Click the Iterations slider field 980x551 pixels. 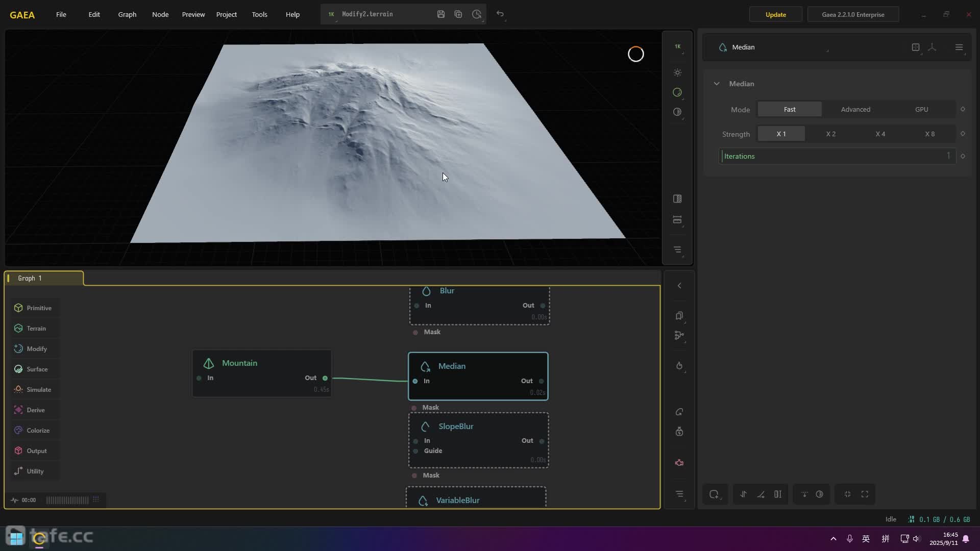pyautogui.click(x=836, y=156)
